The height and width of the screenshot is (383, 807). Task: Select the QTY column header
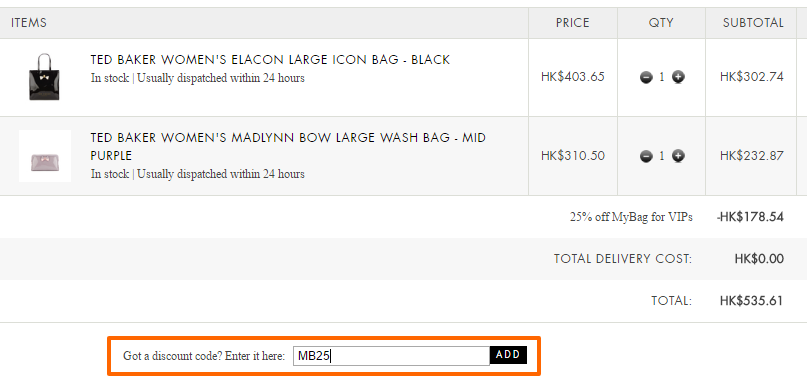coord(661,23)
